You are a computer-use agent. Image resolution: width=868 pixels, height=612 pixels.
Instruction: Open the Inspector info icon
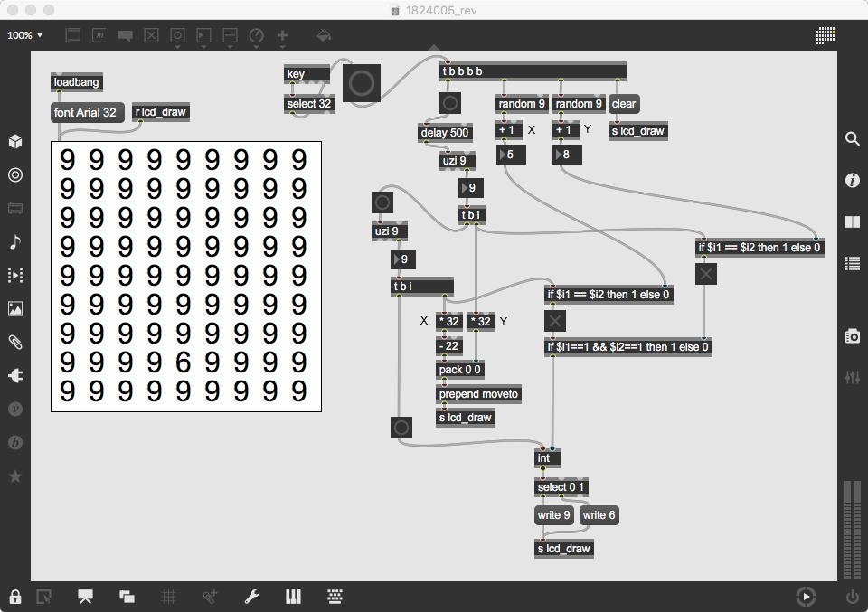click(853, 180)
